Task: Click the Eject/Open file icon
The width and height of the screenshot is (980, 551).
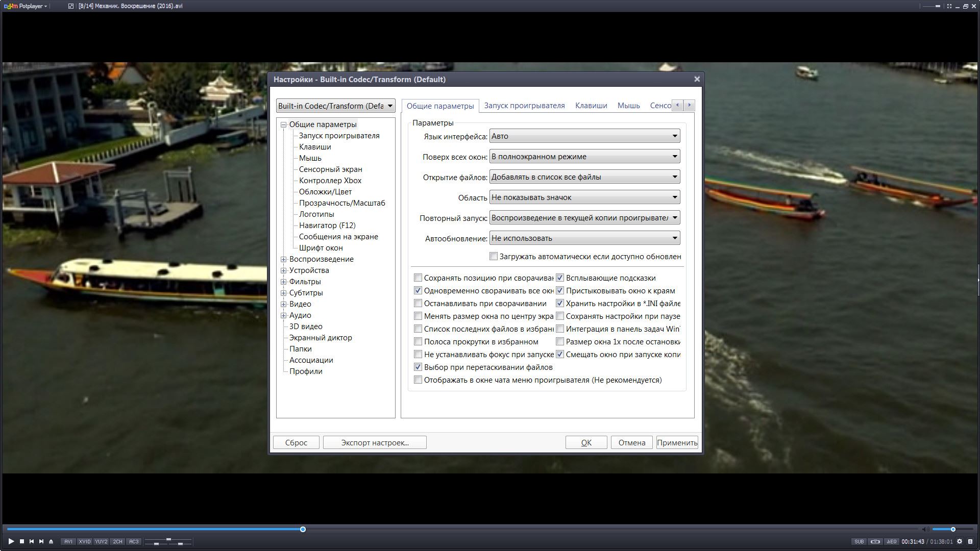Action: (x=51, y=541)
